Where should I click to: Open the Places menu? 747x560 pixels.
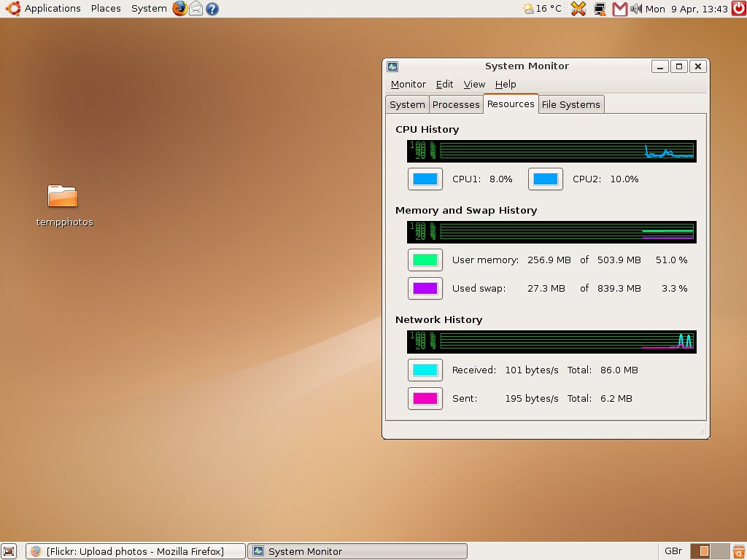point(106,8)
